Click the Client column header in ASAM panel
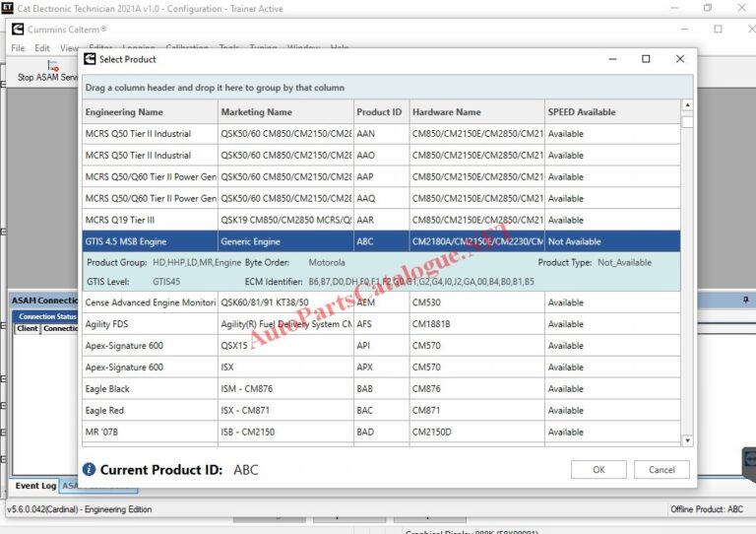756x534 pixels. tap(27, 328)
